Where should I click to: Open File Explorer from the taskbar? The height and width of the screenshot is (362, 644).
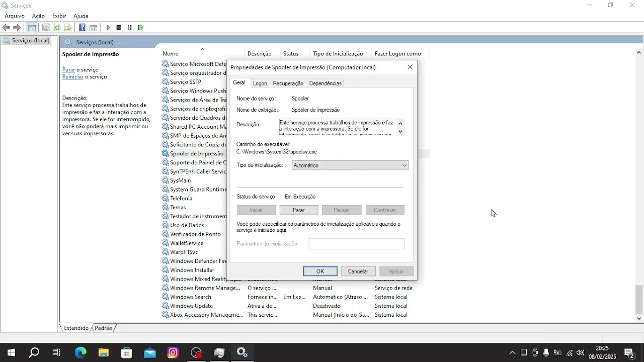coord(103,353)
